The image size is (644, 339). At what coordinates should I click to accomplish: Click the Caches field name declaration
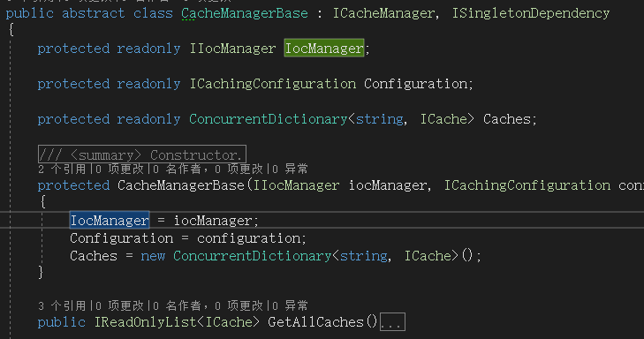[507, 119]
